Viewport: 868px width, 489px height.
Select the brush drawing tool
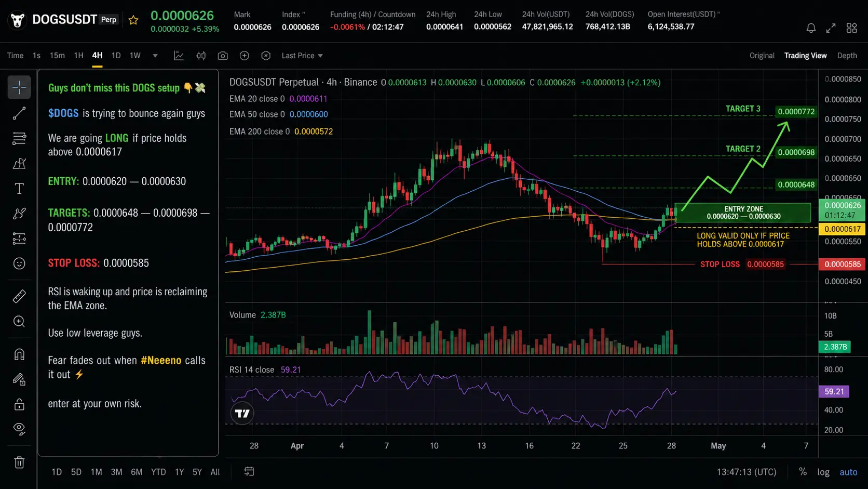[x=19, y=214]
